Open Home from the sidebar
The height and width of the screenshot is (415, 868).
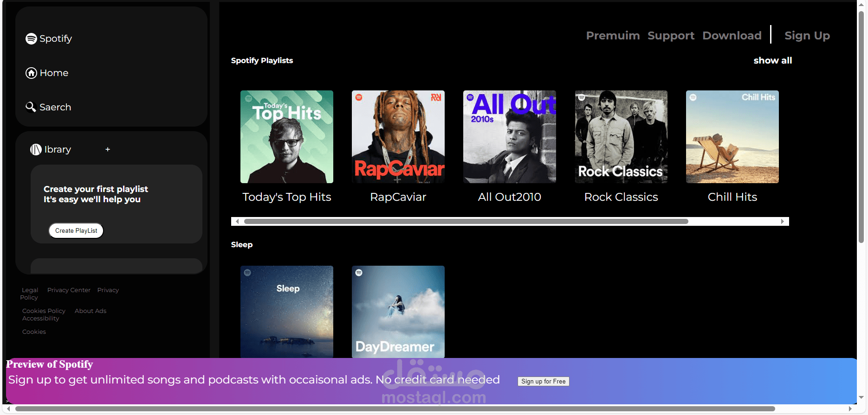pyautogui.click(x=54, y=73)
